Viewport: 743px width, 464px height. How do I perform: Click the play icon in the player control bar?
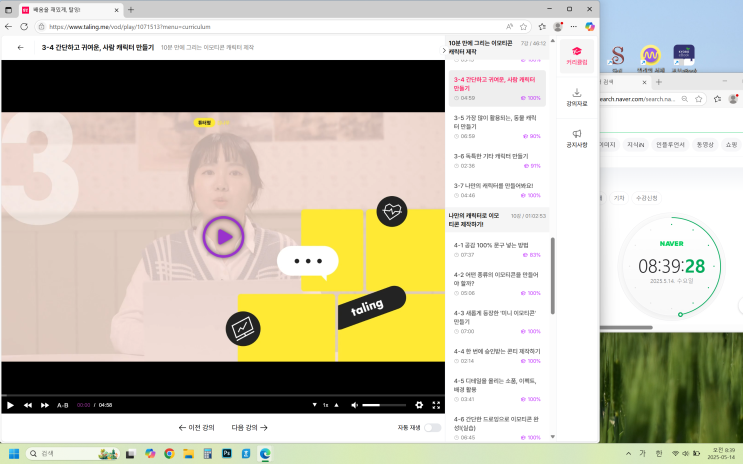[10, 405]
